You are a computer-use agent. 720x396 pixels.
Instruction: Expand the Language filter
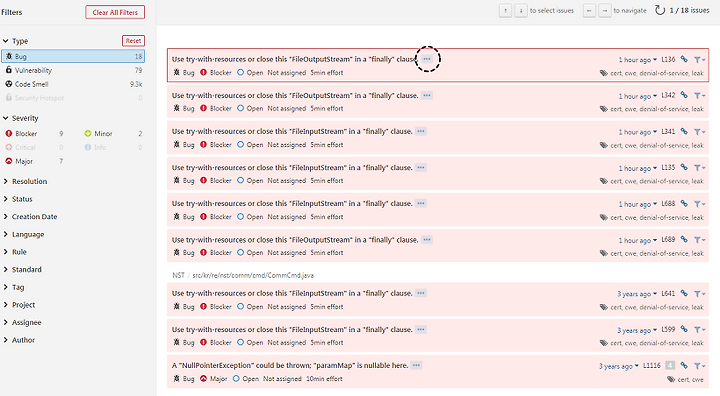(24, 234)
